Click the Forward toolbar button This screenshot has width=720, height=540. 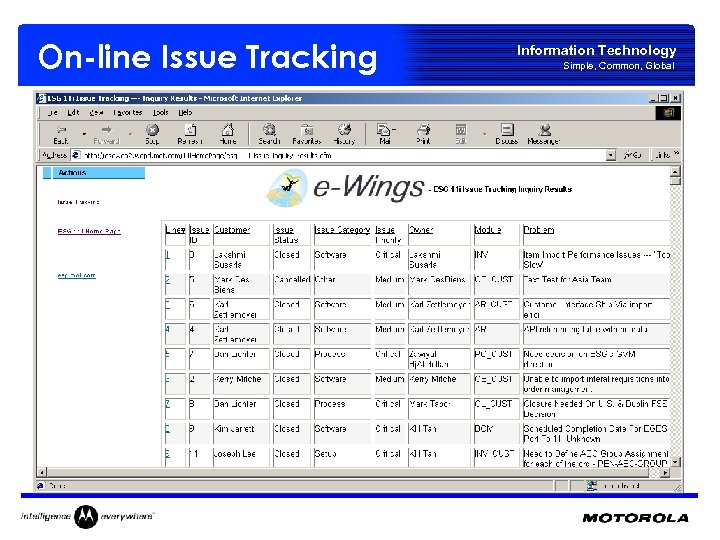[107, 135]
